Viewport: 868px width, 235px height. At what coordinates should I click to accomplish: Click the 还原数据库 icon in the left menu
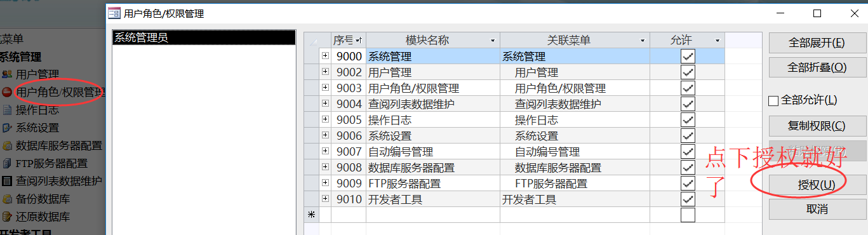pos(7,217)
